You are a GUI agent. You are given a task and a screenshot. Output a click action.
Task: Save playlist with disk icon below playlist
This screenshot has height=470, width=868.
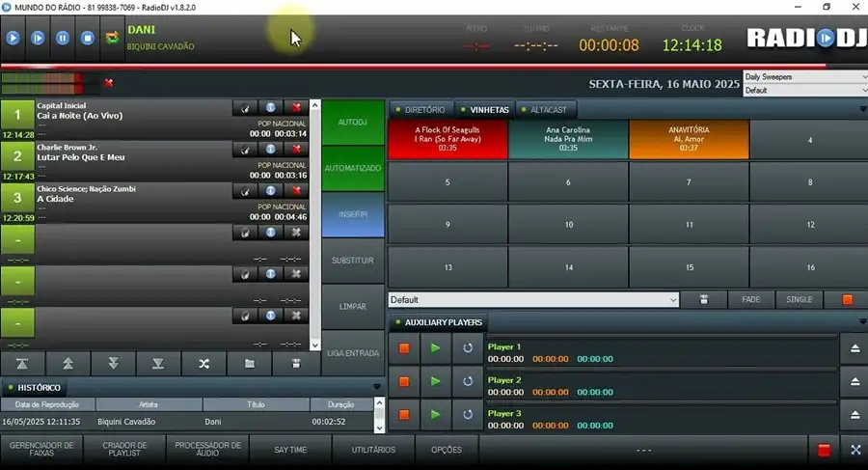296,364
